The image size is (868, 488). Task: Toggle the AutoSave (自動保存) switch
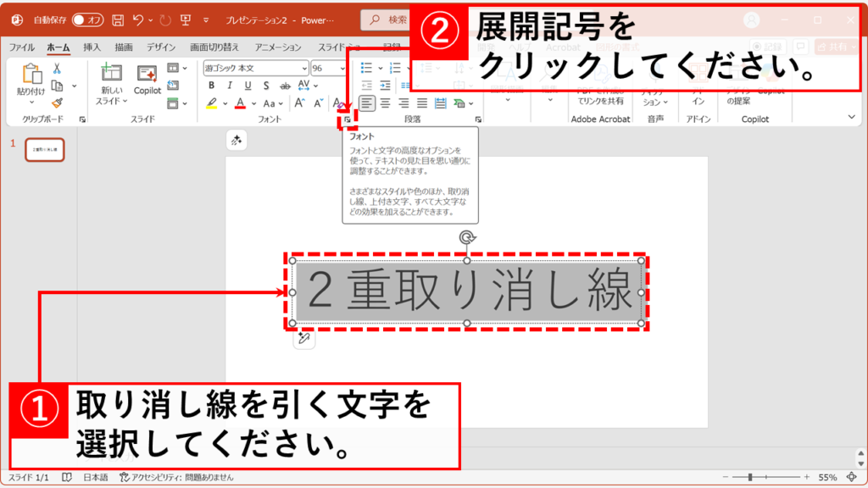click(87, 19)
